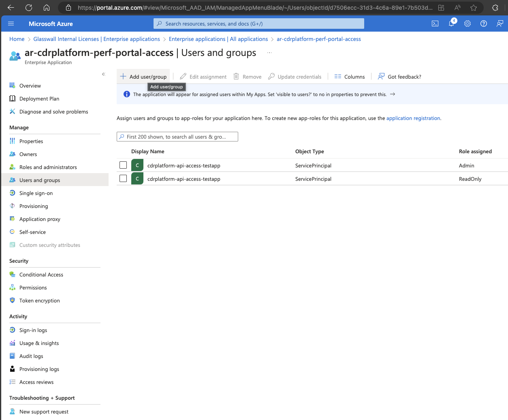Open portal settings gear icon
This screenshot has height=420, width=508.
[467, 24]
